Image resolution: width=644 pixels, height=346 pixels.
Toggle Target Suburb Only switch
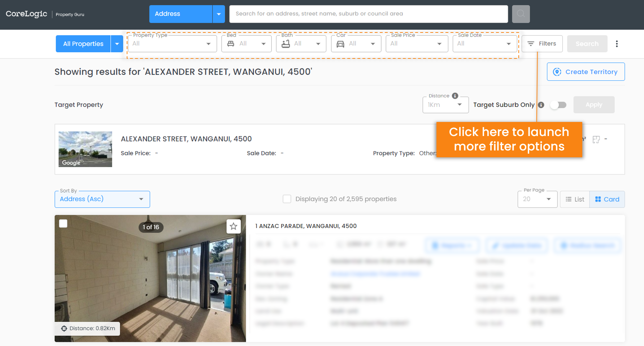click(558, 105)
